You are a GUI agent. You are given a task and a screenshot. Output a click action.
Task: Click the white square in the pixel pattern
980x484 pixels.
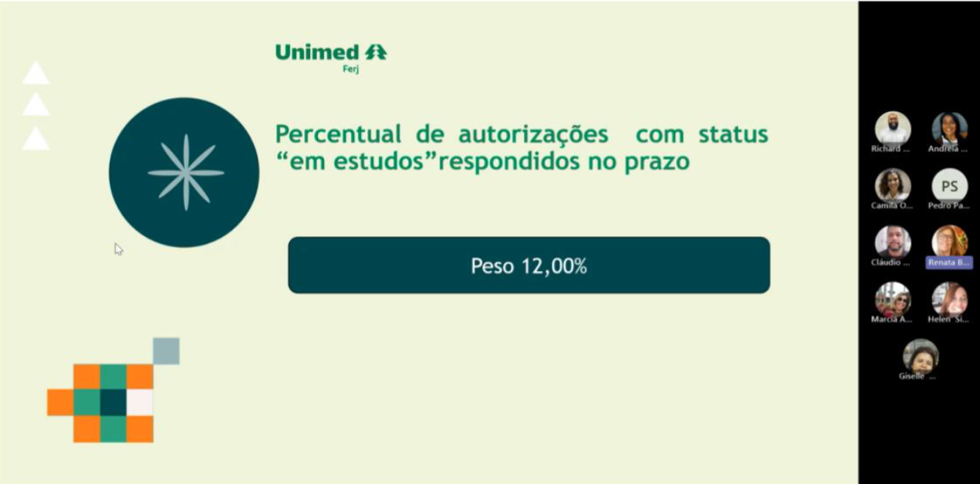[140, 402]
